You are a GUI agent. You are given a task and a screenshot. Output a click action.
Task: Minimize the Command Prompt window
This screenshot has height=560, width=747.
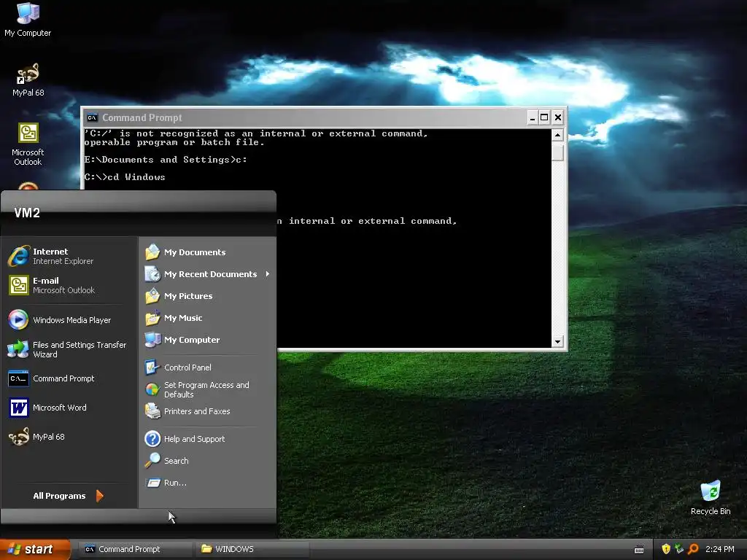(x=533, y=117)
